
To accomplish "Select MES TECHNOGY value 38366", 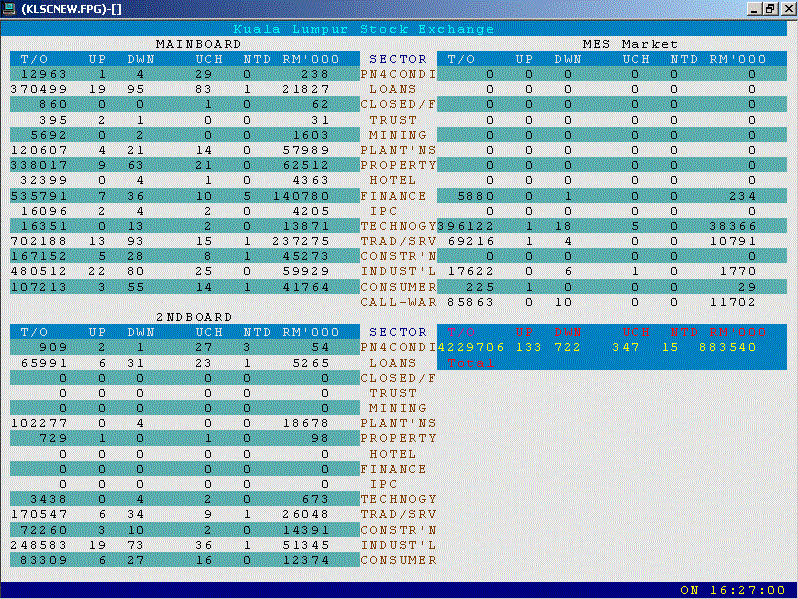I will click(733, 226).
